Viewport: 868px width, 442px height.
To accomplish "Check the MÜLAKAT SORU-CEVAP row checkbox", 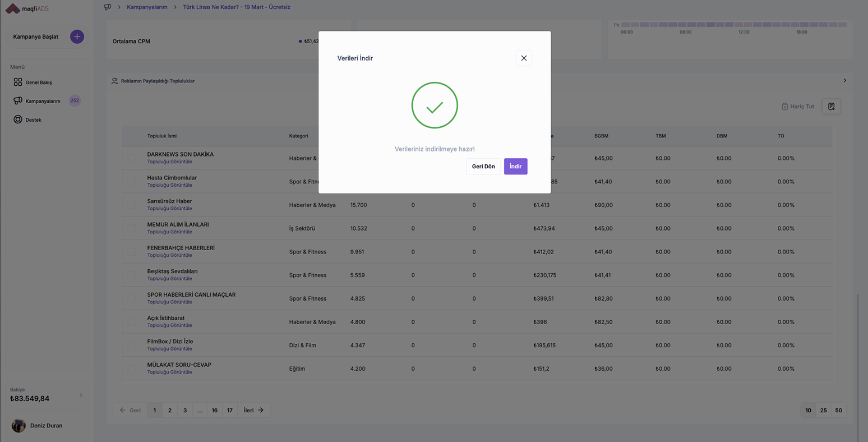I will click(131, 369).
